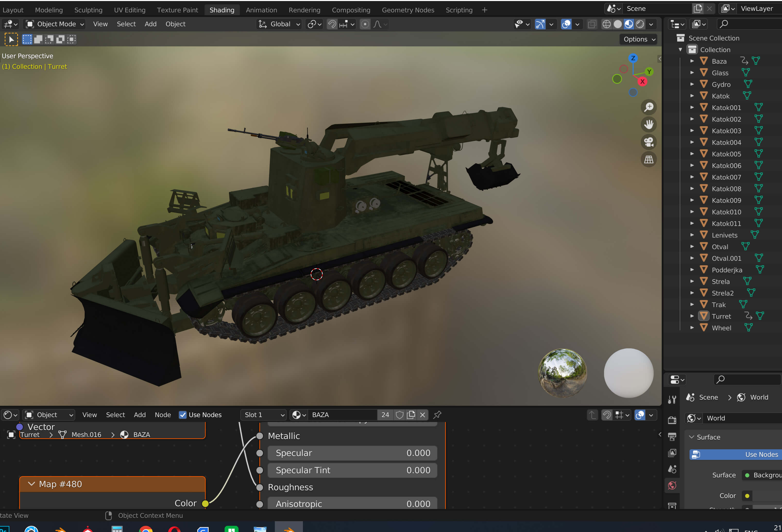Toggle viewport overlays button

[x=566, y=24]
